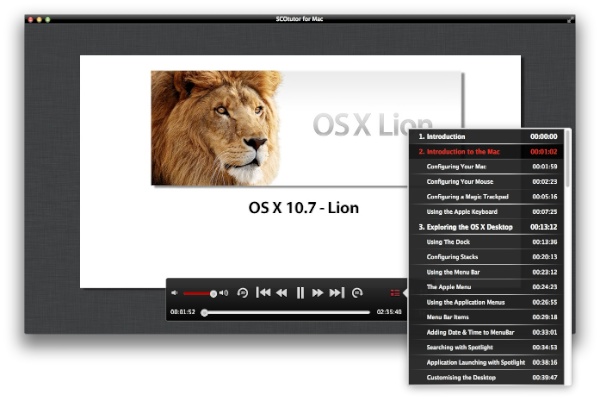Click the chapter list scrollbar
This screenshot has width=600, height=404.
tap(567, 158)
